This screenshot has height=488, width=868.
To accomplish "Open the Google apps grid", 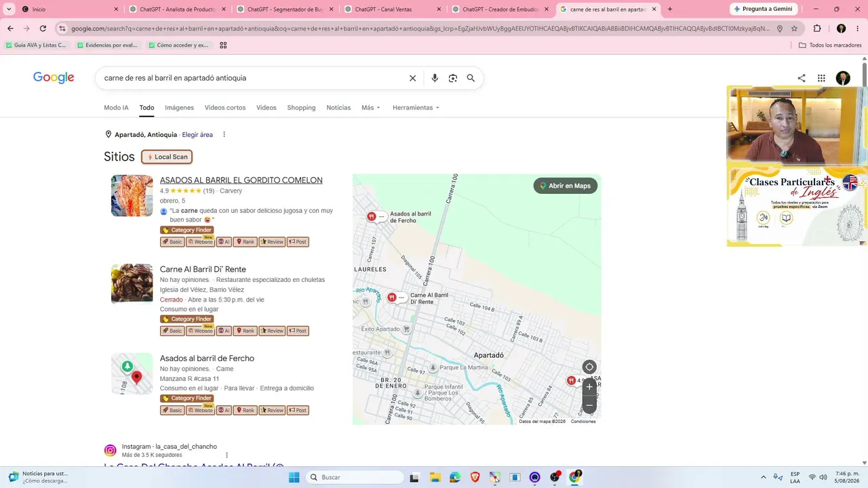I will pos(821,78).
